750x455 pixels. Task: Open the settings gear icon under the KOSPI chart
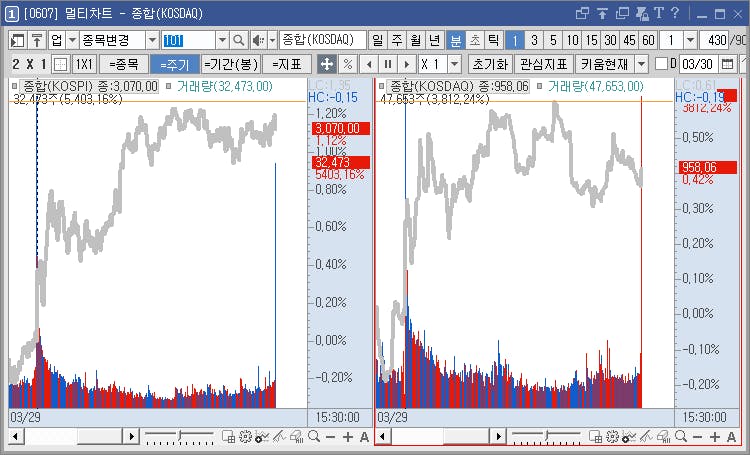tap(245, 436)
